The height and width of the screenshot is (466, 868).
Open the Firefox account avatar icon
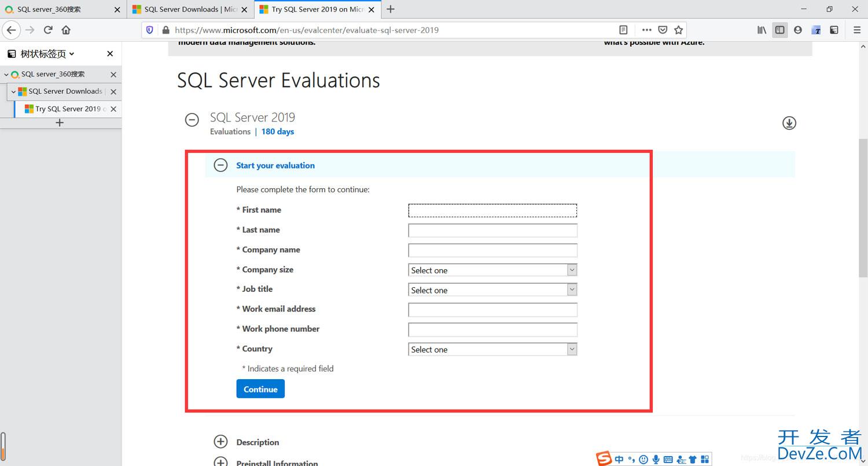coord(798,30)
